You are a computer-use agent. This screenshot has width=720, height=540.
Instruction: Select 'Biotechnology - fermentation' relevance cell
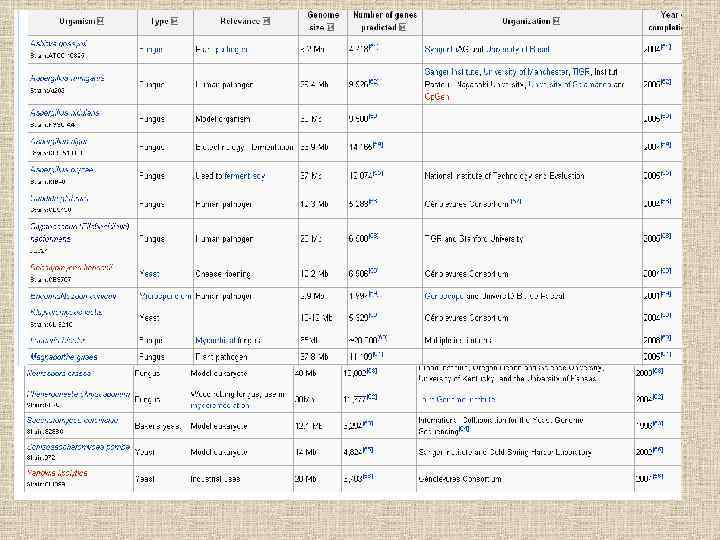coord(246,147)
